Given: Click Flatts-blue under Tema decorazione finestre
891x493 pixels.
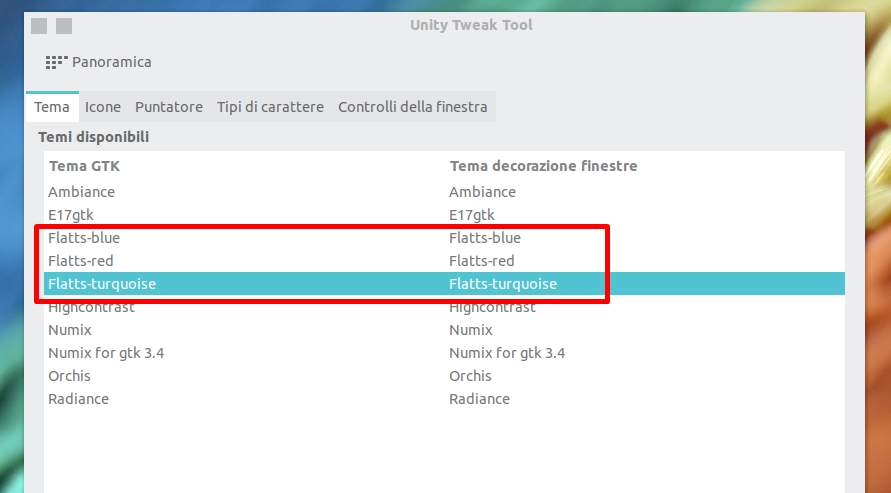Looking at the screenshot, I should pyautogui.click(x=485, y=238).
